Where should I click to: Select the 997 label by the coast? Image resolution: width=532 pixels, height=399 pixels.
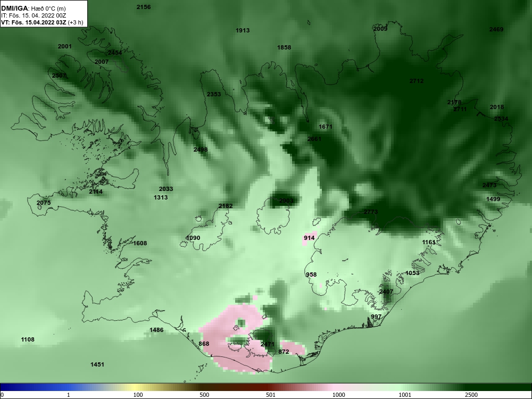376,317
